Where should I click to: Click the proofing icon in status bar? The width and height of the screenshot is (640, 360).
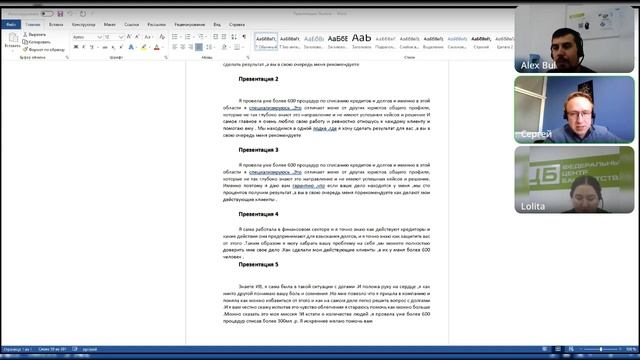(x=75, y=349)
